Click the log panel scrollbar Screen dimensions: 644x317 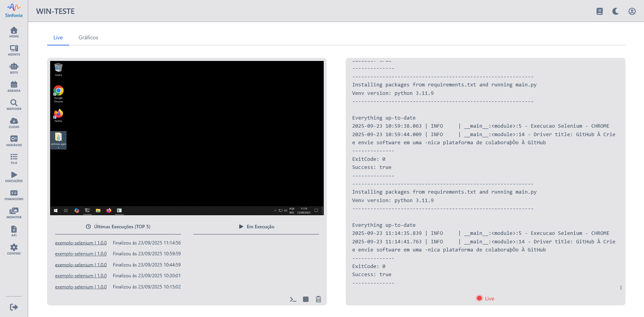pyautogui.click(x=620, y=287)
